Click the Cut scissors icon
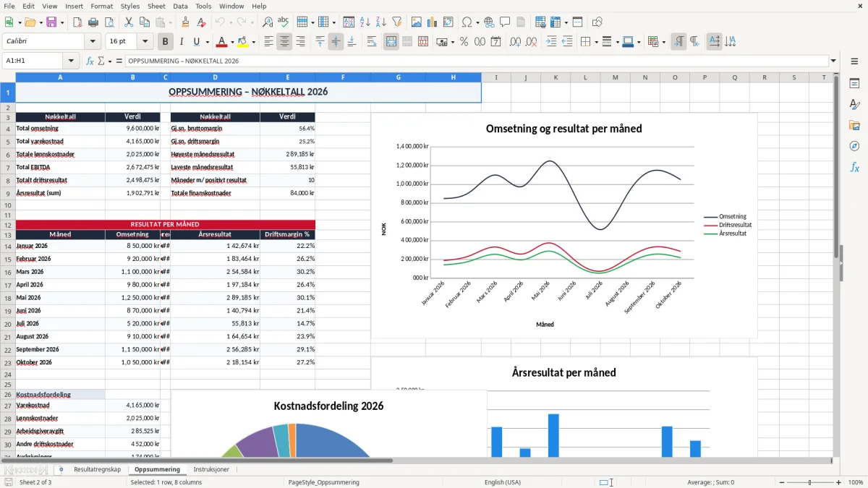Image resolution: width=868 pixels, height=488 pixels. tap(128, 22)
